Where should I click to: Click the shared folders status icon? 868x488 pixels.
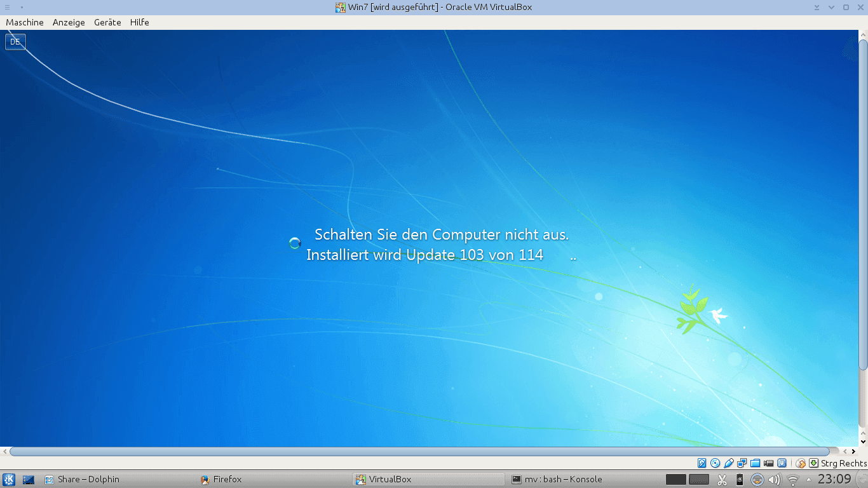point(756,463)
